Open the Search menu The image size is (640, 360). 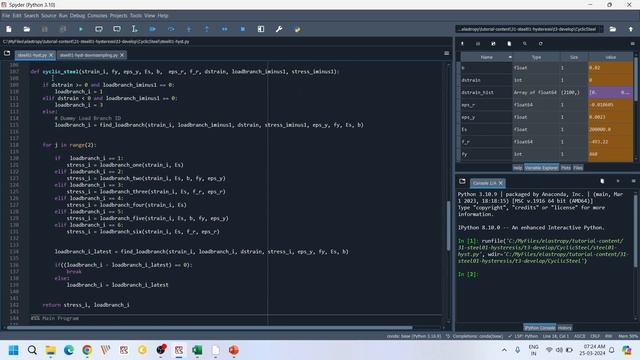pyautogui.click(x=31, y=16)
